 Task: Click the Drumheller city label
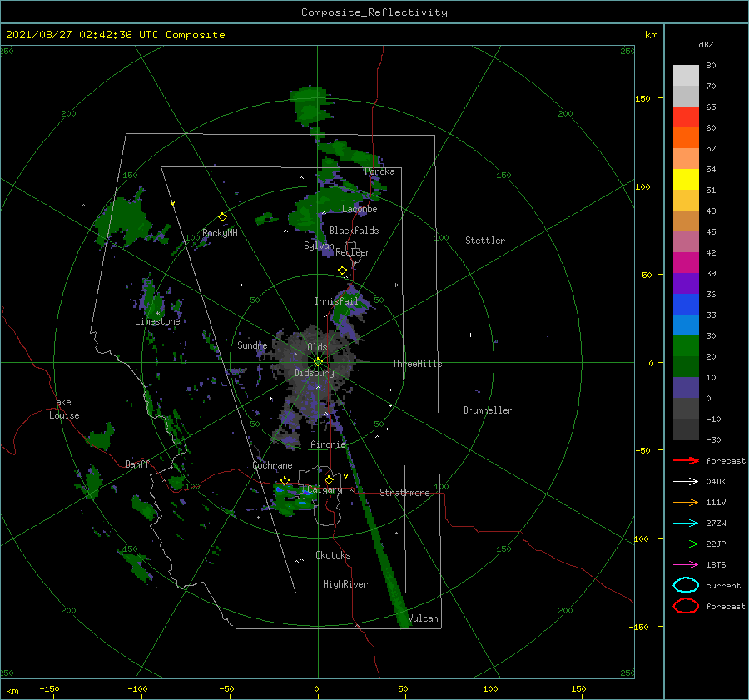click(x=488, y=410)
